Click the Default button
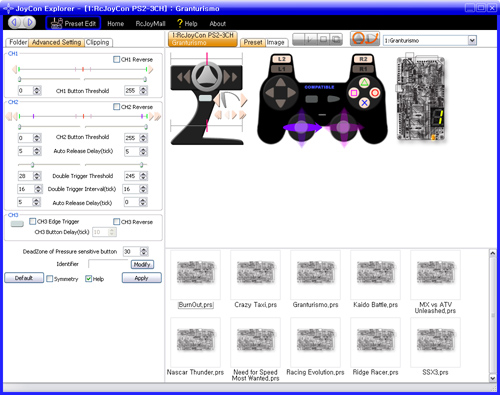This screenshot has height=395, width=500. (x=24, y=278)
